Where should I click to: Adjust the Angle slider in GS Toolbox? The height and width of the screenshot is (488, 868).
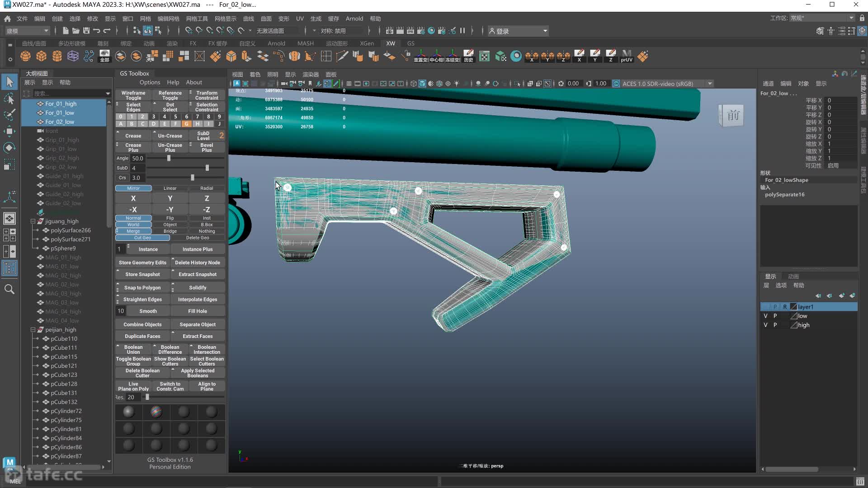169,158
